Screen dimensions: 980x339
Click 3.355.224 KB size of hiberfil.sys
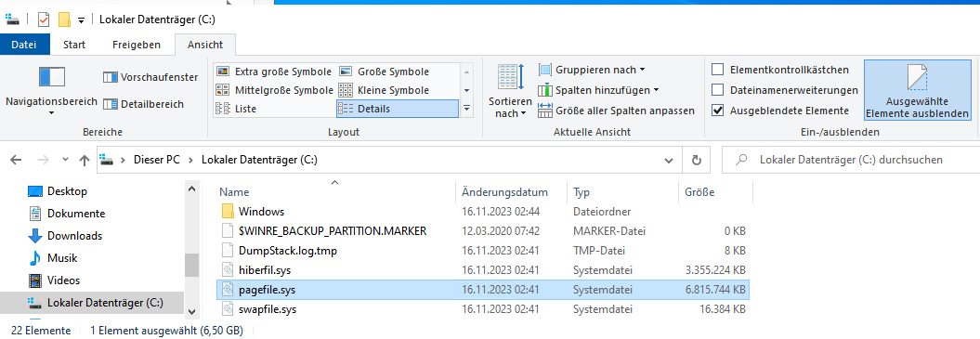[x=715, y=270]
